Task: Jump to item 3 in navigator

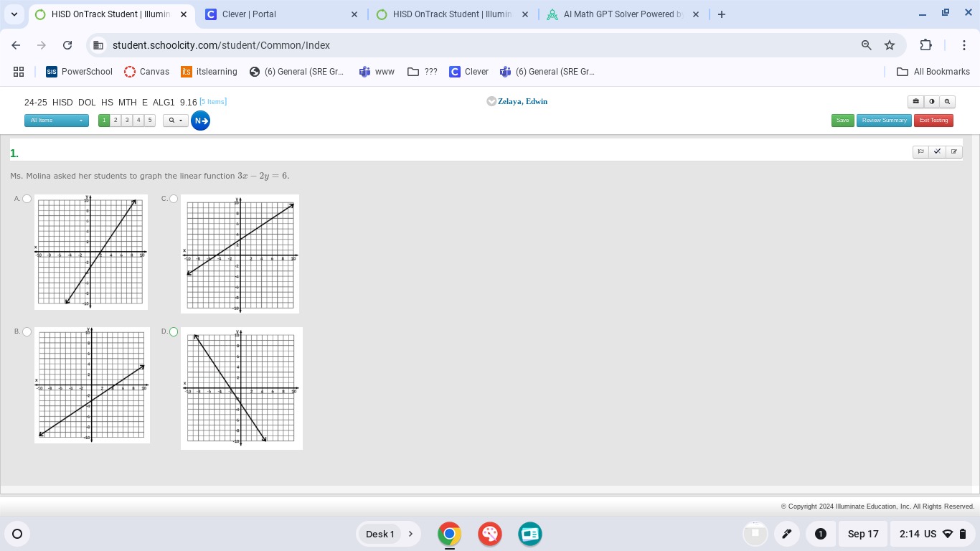Action: [x=127, y=121]
